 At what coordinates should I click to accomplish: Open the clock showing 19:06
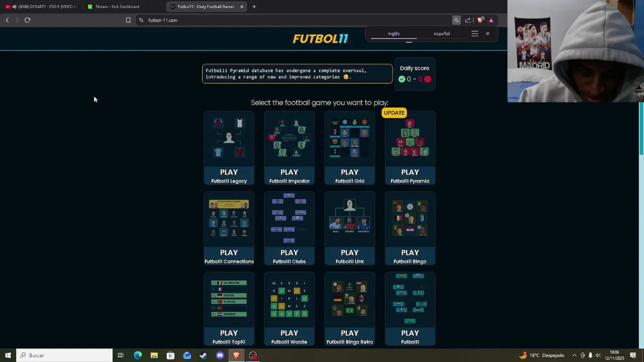[615, 355]
